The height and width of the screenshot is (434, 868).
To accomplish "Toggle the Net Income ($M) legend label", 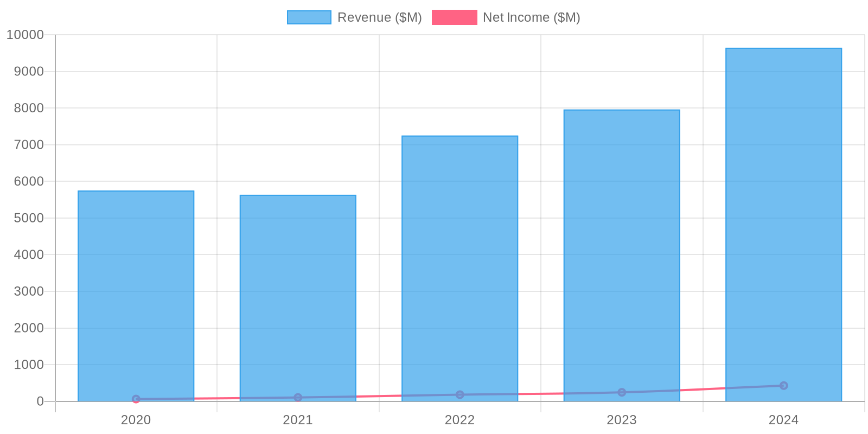I will (531, 17).
